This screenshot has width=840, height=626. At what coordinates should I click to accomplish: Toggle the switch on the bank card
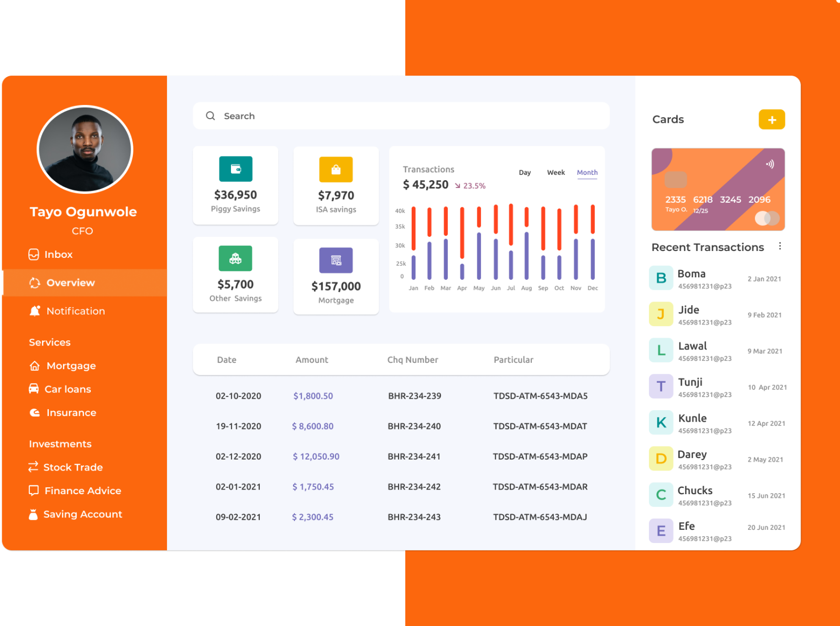[x=767, y=217]
